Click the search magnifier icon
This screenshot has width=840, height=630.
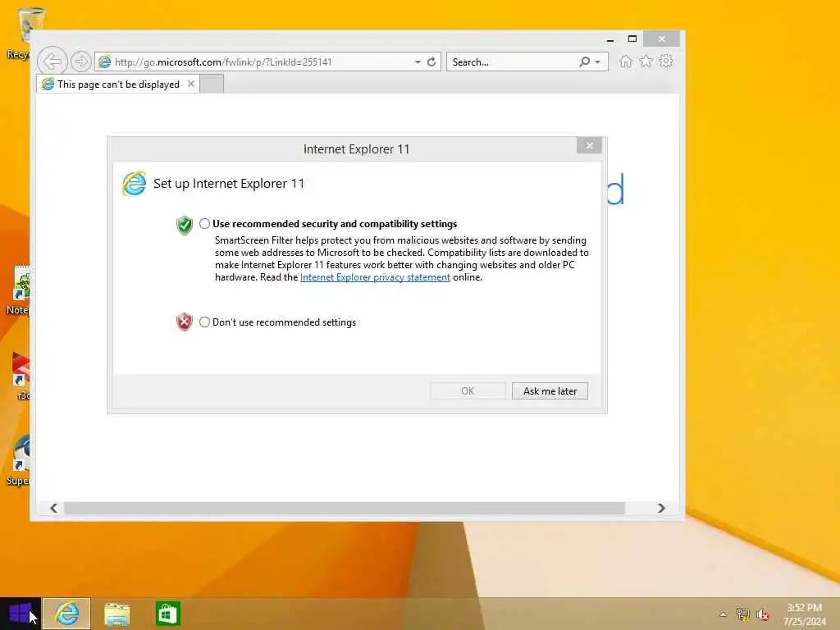pyautogui.click(x=584, y=62)
